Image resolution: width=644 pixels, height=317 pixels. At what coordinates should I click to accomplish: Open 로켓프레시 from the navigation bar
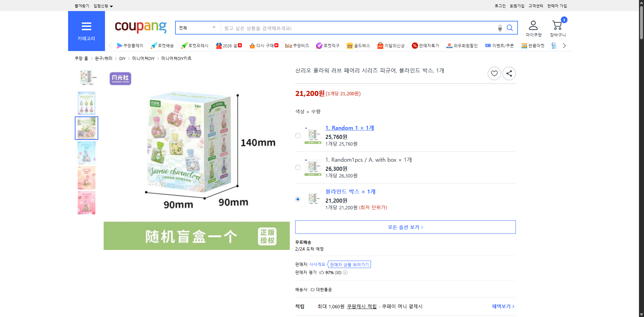coord(195,45)
